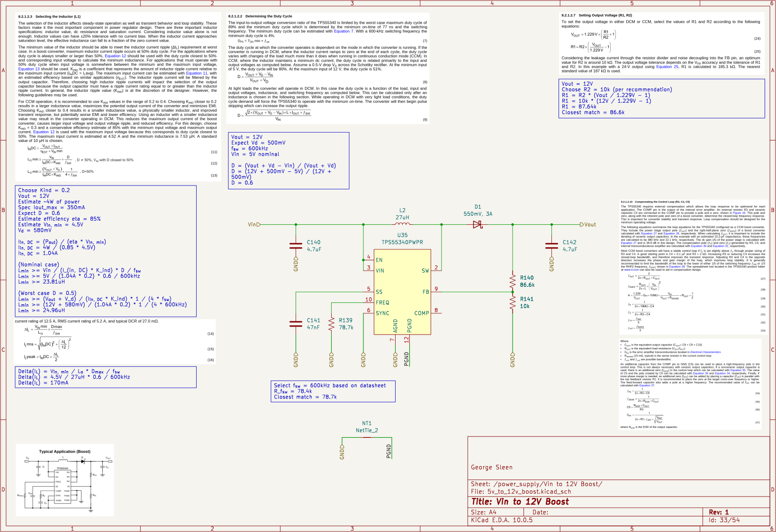Select the '550mV, 3A' diode value
Viewport: 776px width, 532px height.
[x=478, y=214]
